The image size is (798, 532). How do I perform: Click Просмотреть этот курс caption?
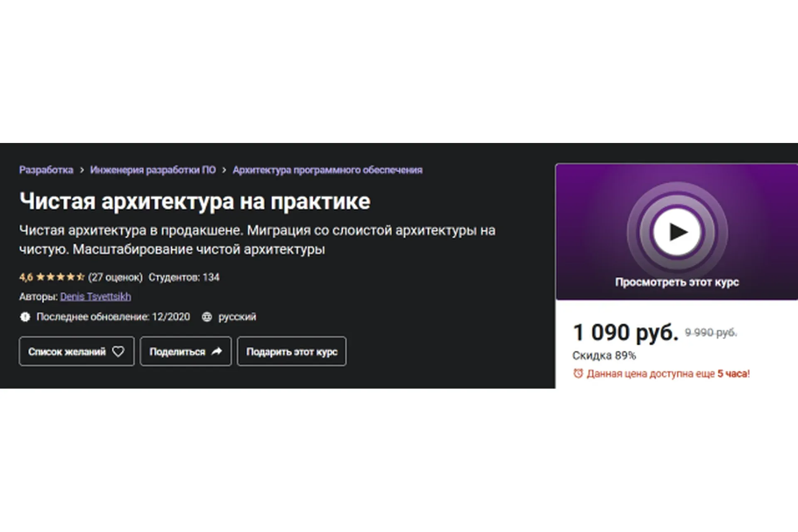677,282
